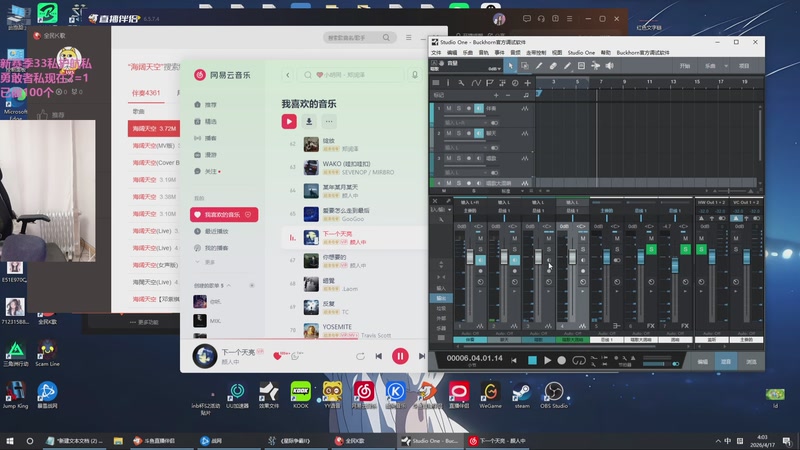Image resolution: width=800 pixels, height=450 pixels.
Task: Solo track 2 in the arrange track list
Action: pyautogui.click(x=459, y=133)
